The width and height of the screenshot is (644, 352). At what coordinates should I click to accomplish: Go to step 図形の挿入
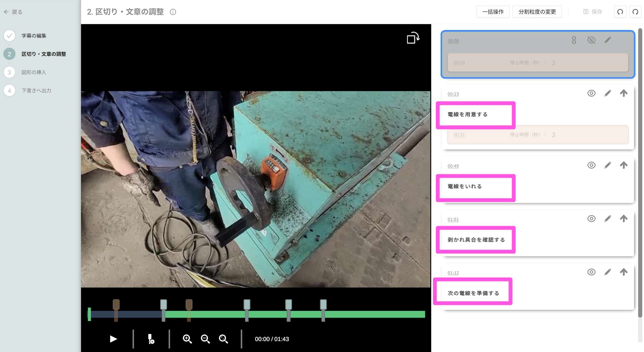point(34,72)
